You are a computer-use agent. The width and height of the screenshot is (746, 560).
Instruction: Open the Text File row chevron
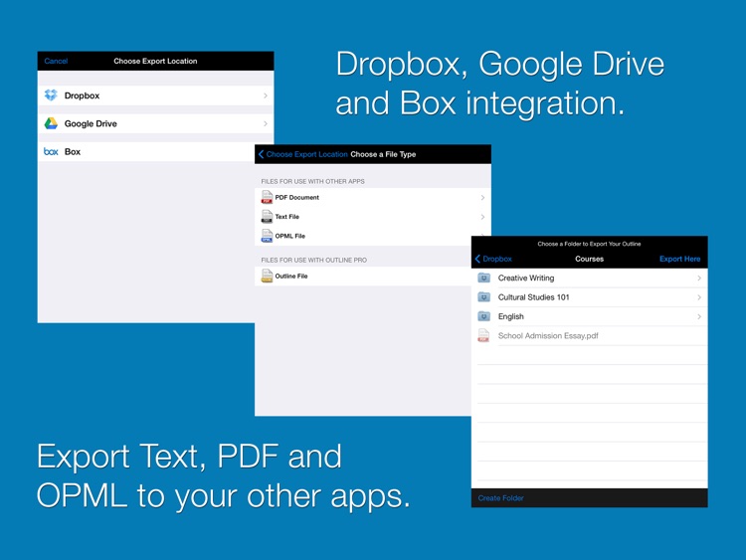coord(482,217)
